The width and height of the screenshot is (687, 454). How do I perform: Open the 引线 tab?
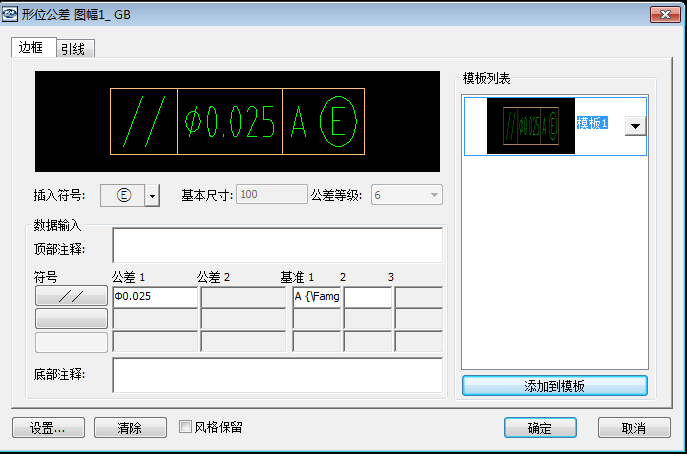pos(76,49)
